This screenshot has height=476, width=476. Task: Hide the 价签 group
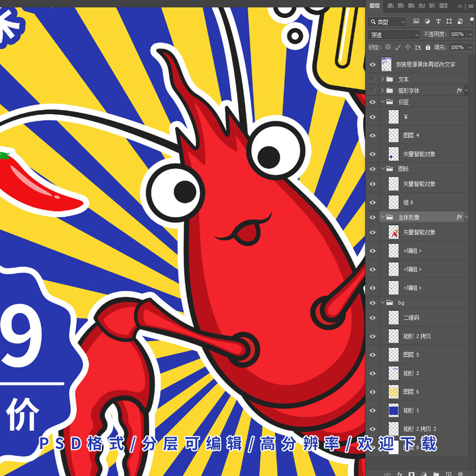[x=372, y=102]
